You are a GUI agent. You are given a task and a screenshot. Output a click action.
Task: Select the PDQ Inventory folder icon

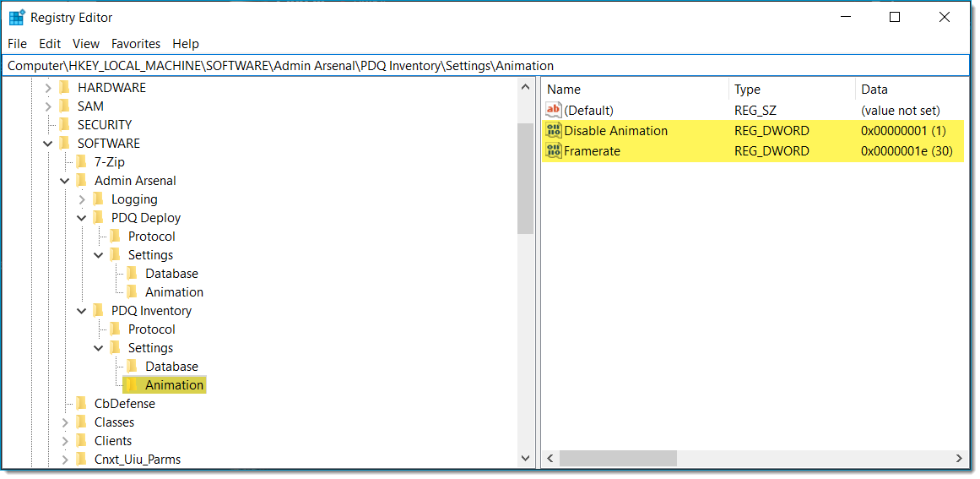(x=98, y=310)
